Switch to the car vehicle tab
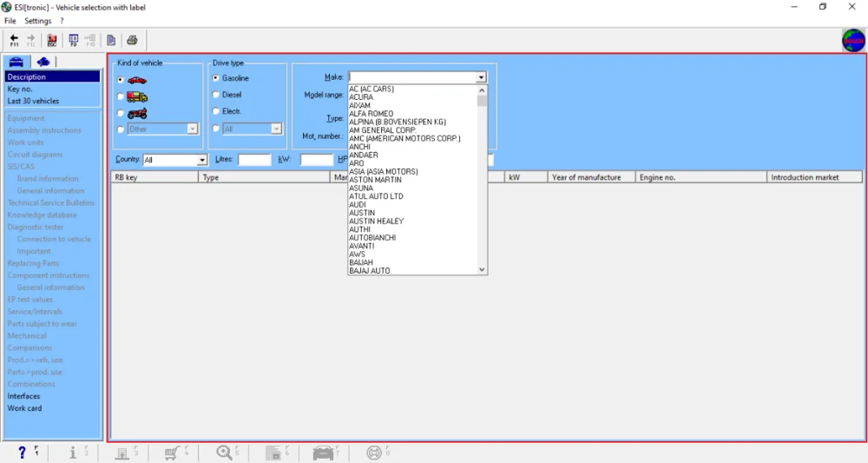This screenshot has height=463, width=868. coord(16,62)
